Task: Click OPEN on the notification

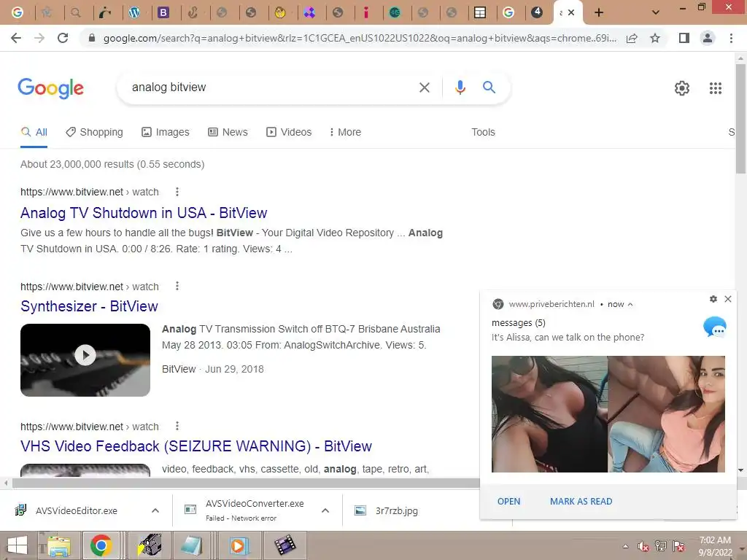Action: coord(508,502)
